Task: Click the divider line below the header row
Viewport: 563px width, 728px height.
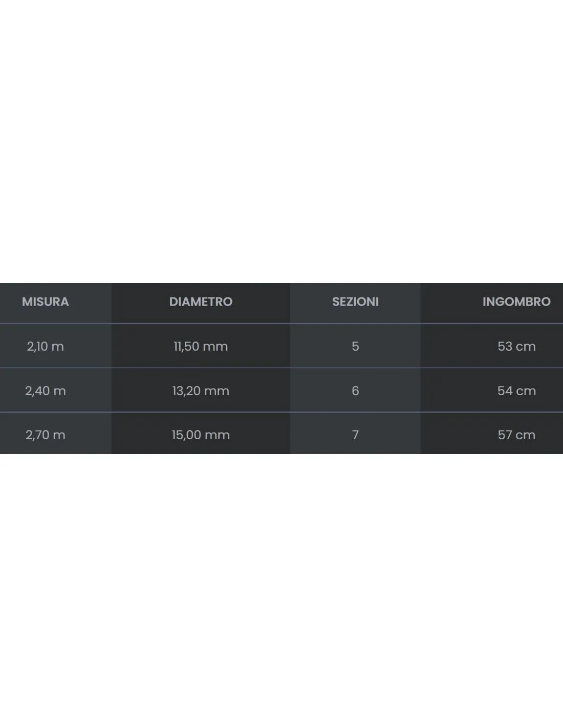Action: 281,324
